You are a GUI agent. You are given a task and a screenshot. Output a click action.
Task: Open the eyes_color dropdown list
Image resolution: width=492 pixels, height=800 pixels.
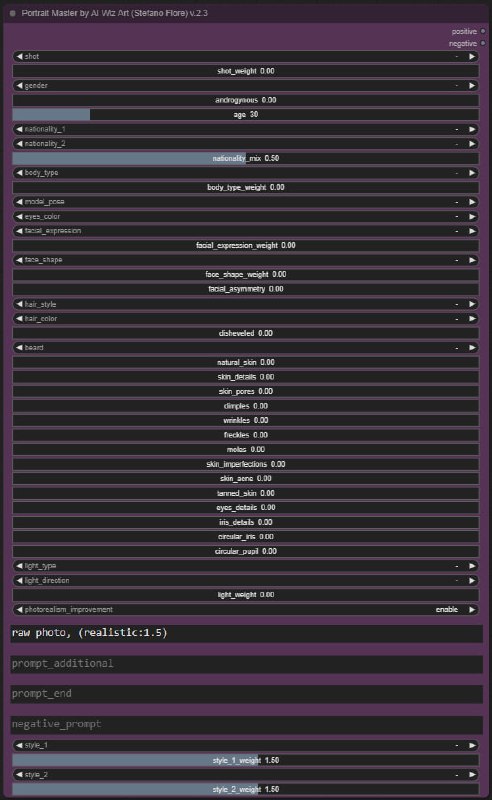[x=245, y=216]
